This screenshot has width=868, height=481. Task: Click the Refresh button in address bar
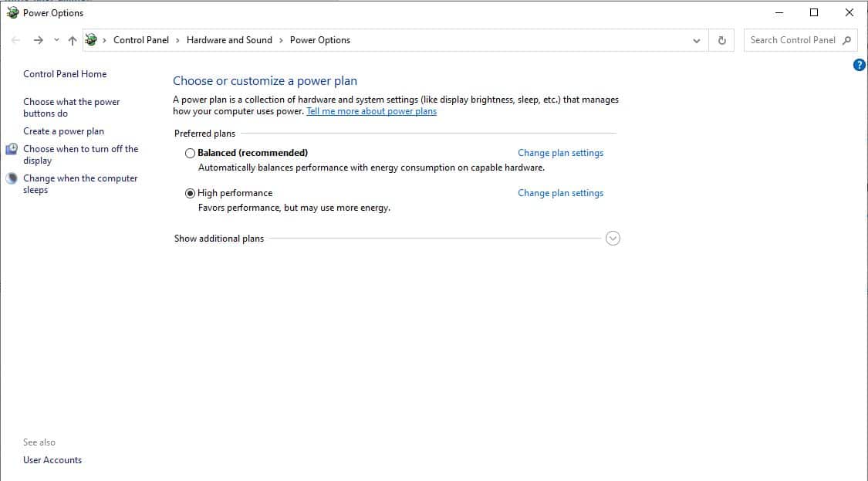coord(721,40)
